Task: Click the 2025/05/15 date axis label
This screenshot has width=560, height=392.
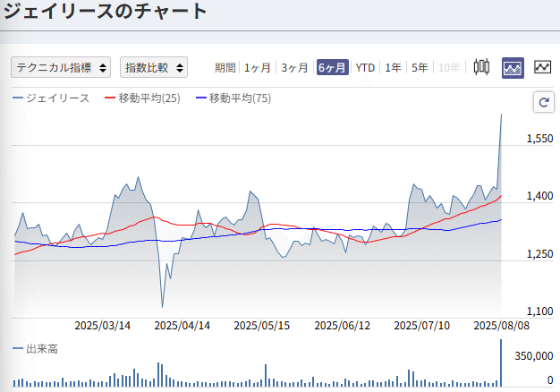Action: (x=262, y=326)
